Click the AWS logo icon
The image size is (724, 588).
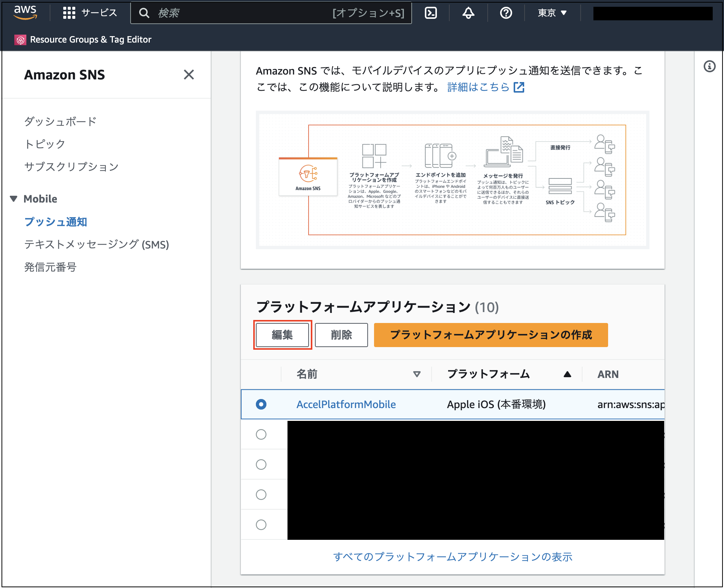coord(25,12)
